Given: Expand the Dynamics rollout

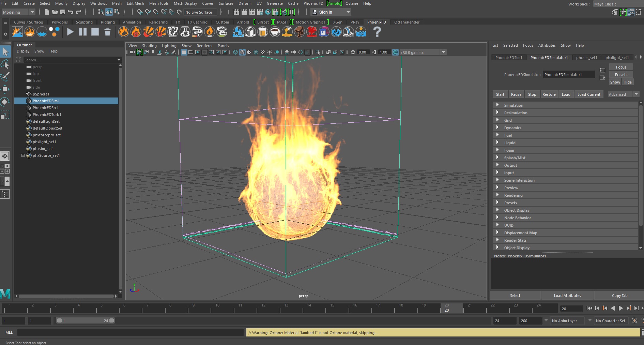Looking at the screenshot, I should 566,128.
